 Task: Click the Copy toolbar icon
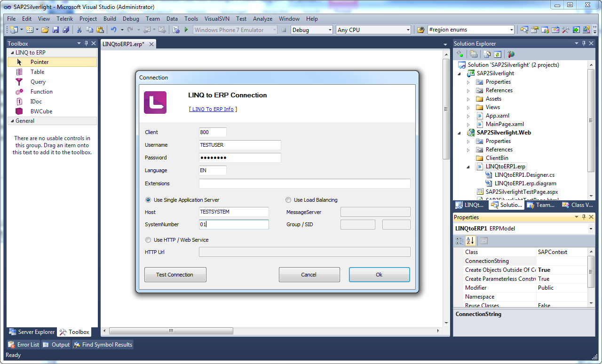coord(90,30)
